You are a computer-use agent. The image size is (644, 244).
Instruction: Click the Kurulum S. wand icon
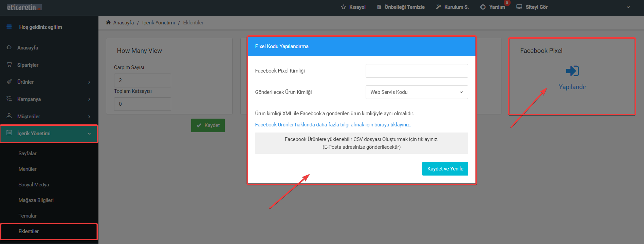click(x=438, y=7)
